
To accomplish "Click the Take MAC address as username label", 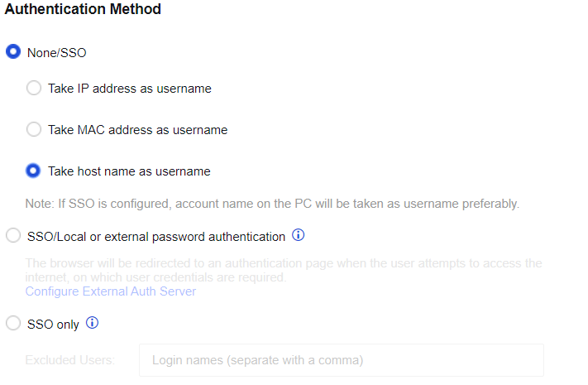I will [137, 130].
